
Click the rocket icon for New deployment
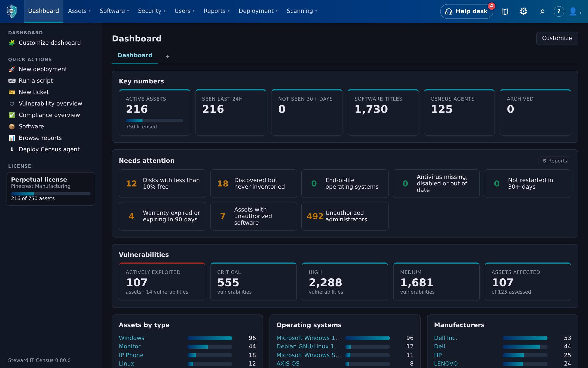pyautogui.click(x=12, y=69)
